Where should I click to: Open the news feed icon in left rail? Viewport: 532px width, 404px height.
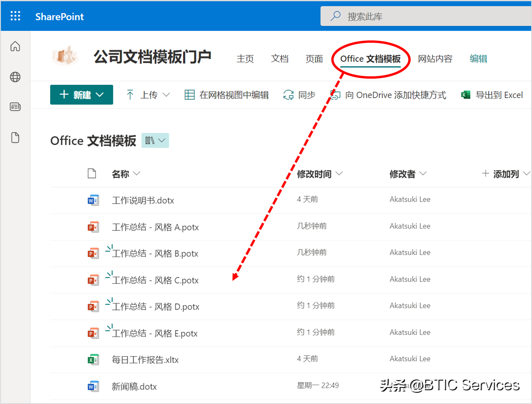[x=15, y=107]
